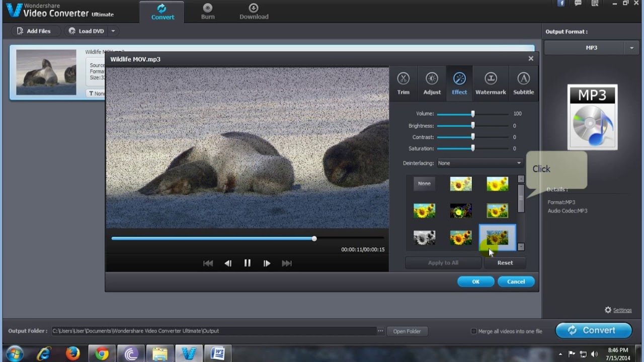Open the Adjust tool tab
This screenshot has width=644, height=362.
pyautogui.click(x=432, y=83)
